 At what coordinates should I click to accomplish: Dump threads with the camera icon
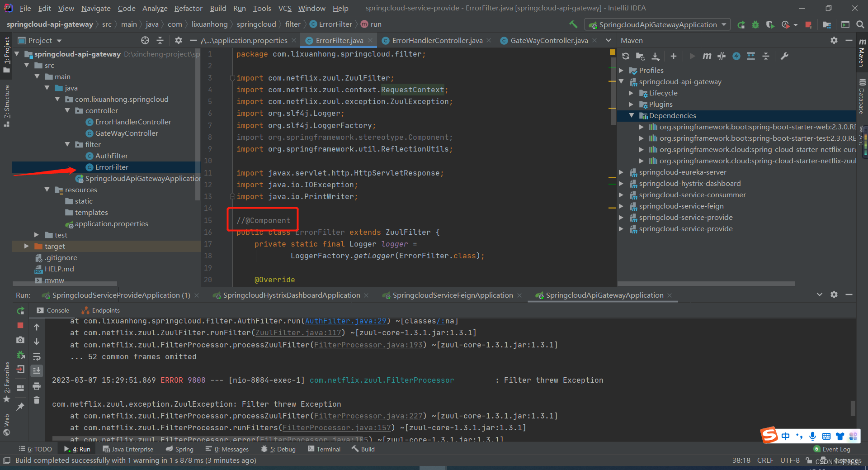pyautogui.click(x=20, y=340)
